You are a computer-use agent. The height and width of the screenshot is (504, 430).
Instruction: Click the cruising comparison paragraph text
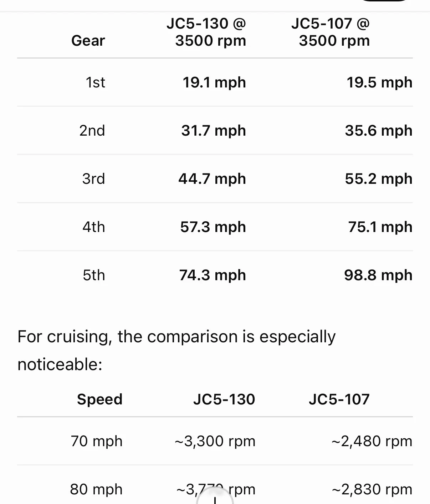[176, 351]
